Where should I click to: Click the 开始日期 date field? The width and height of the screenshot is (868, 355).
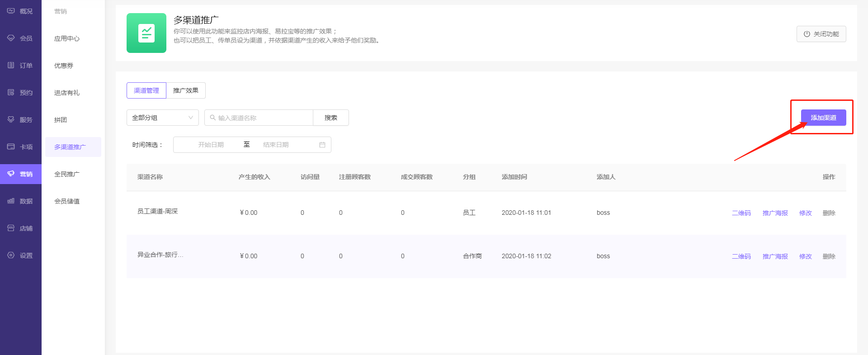click(x=211, y=145)
